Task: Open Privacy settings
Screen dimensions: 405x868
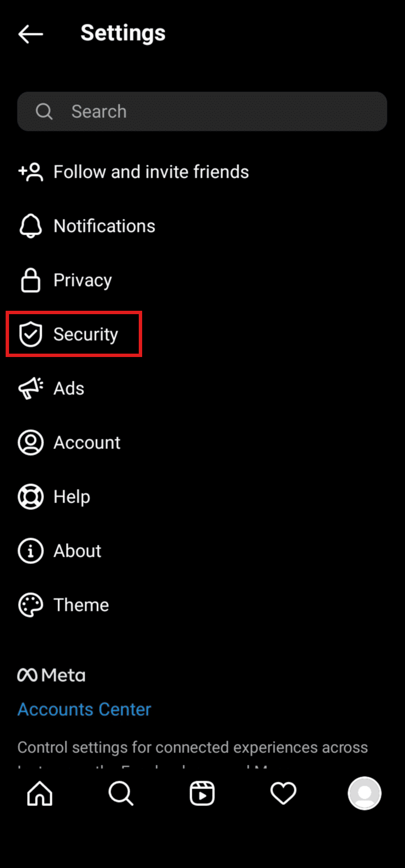Action: point(82,280)
